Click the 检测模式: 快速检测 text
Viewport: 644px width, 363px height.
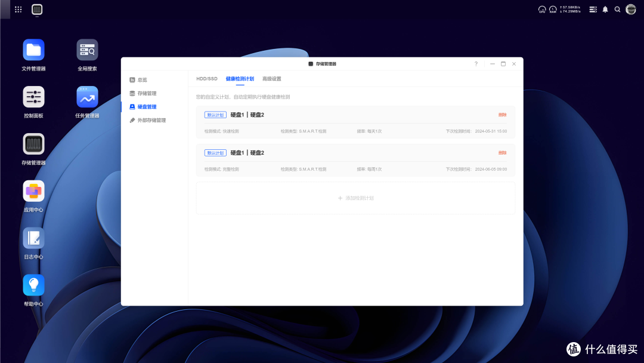pyautogui.click(x=221, y=131)
